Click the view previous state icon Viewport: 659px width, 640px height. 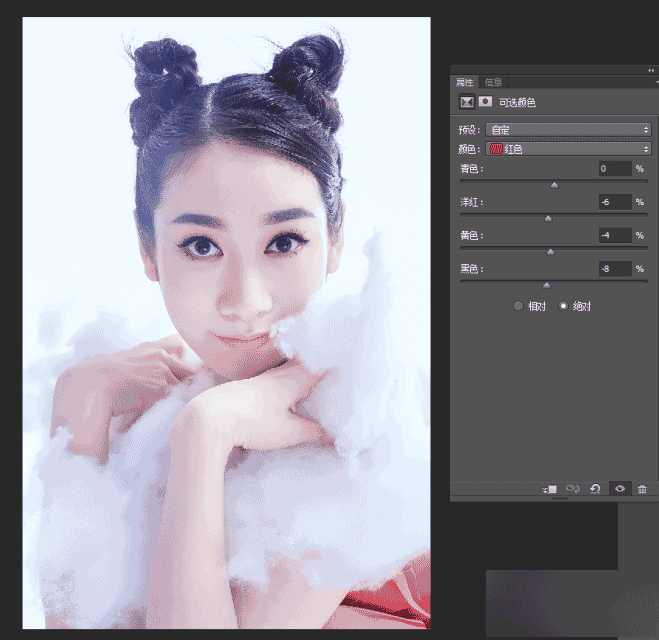tap(573, 489)
